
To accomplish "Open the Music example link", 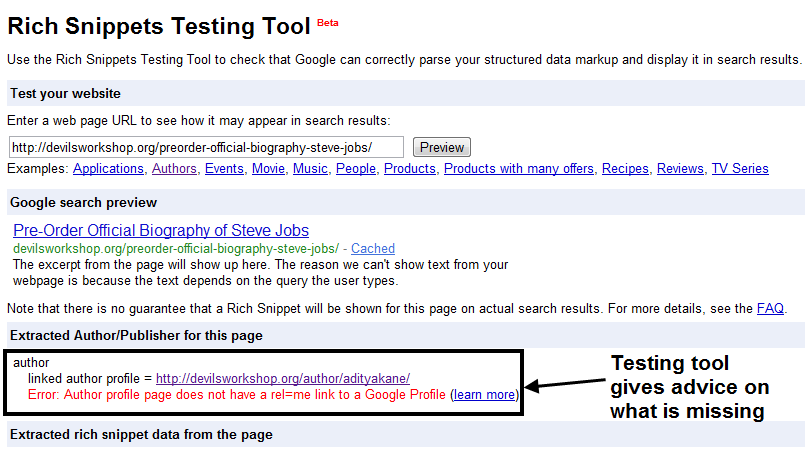I will [x=310, y=168].
